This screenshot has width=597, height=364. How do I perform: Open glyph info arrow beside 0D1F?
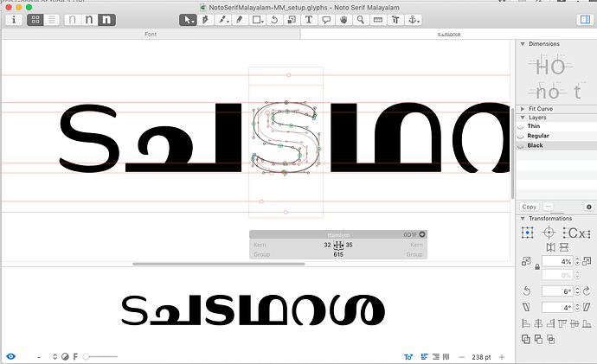[422, 234]
